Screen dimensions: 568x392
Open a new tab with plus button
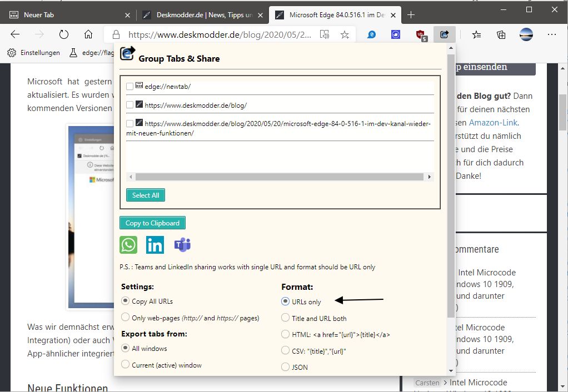(411, 15)
